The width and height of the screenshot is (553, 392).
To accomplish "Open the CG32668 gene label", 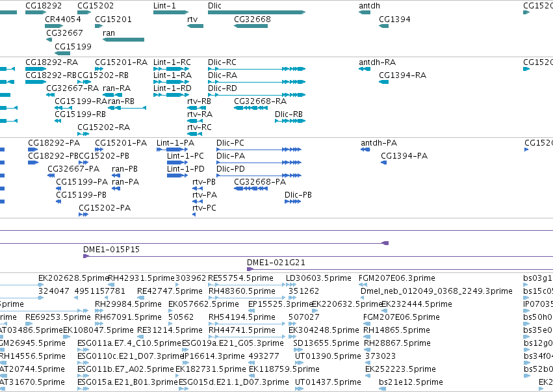I will tap(252, 19).
